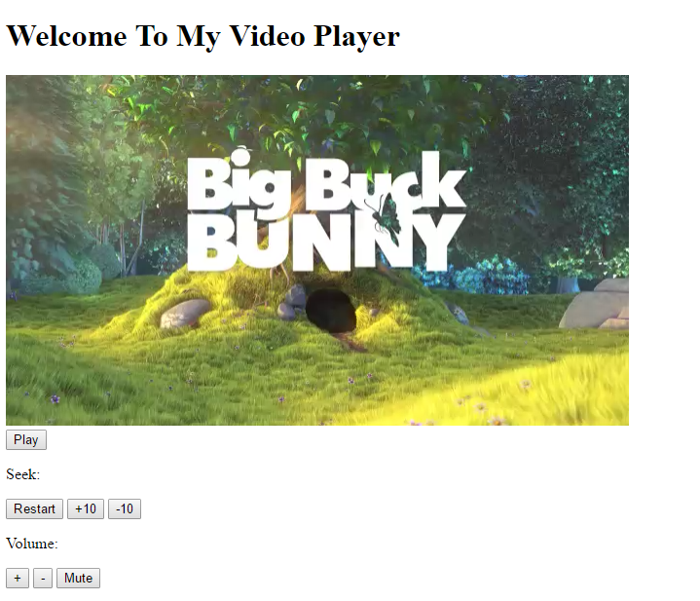Viewport: 700px width, 601px height.
Task: Click the dark burrow hole in video
Action: [331, 310]
